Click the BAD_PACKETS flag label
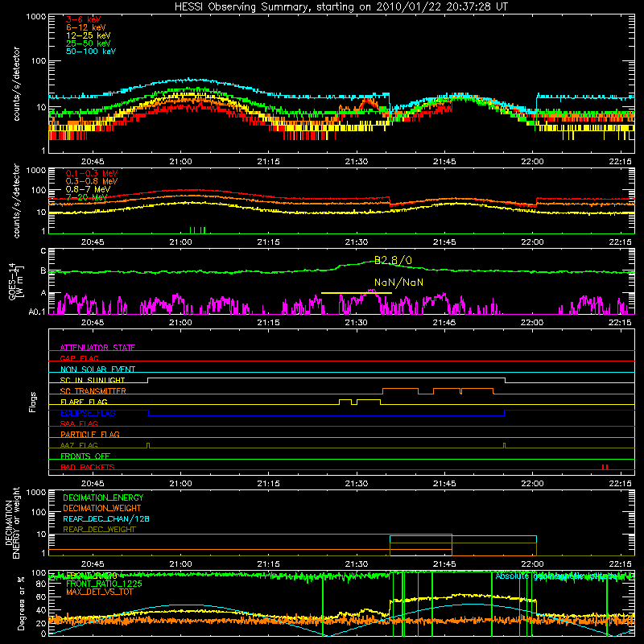 tap(88, 467)
